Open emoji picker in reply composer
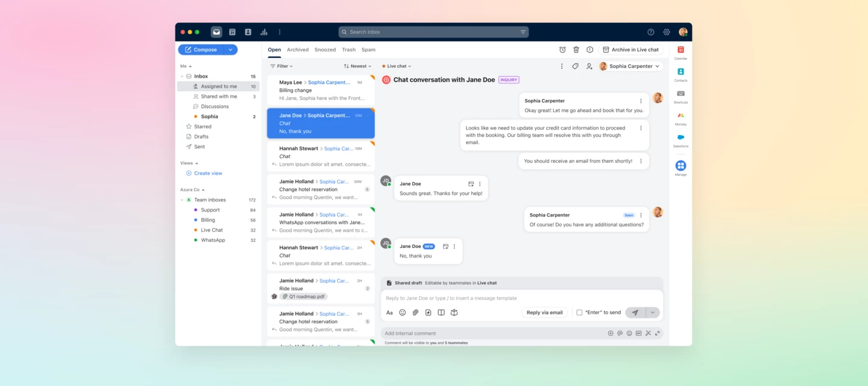The height and width of the screenshot is (386, 868). [403, 312]
